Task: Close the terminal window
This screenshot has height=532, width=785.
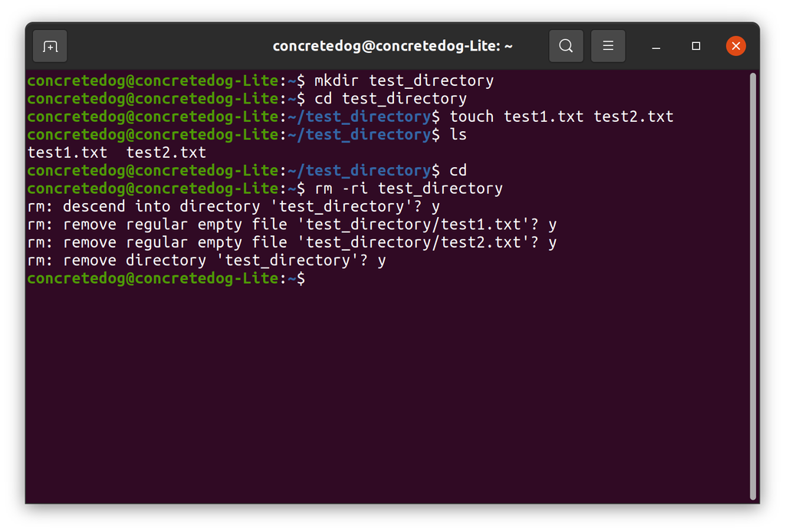Action: 735,45
